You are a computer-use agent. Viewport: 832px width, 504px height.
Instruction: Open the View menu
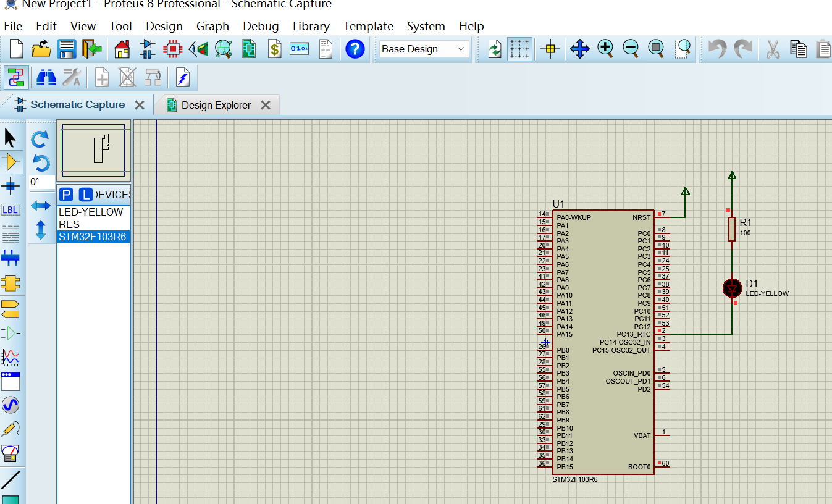[83, 26]
